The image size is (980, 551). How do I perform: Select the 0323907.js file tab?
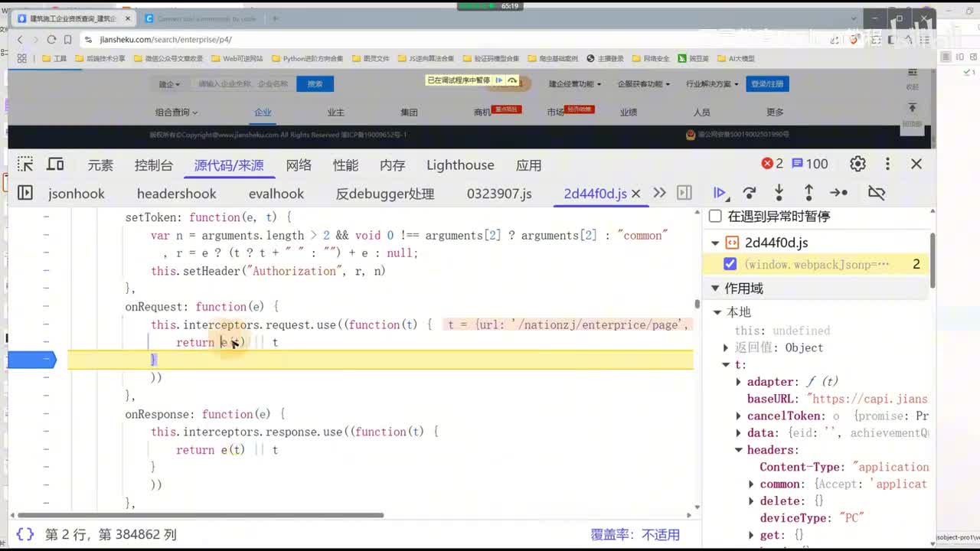click(x=499, y=194)
